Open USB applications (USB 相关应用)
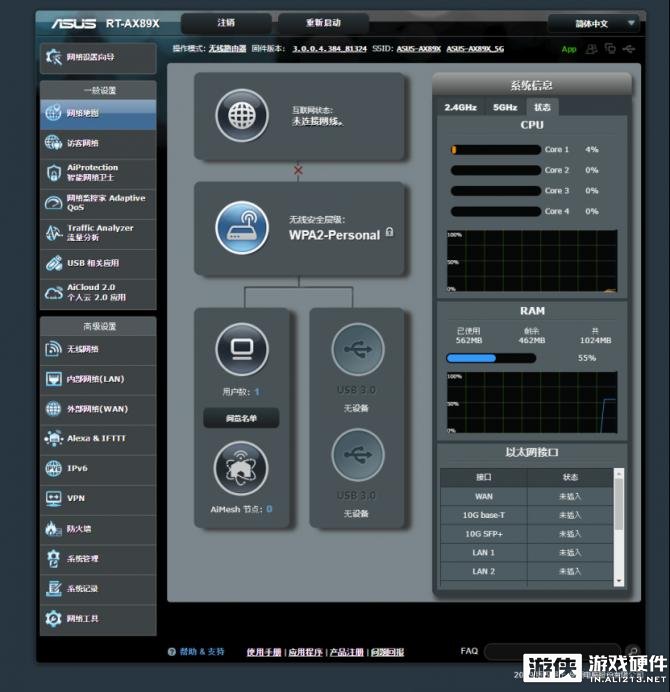The height and width of the screenshot is (692, 670). pyautogui.click(x=98, y=263)
